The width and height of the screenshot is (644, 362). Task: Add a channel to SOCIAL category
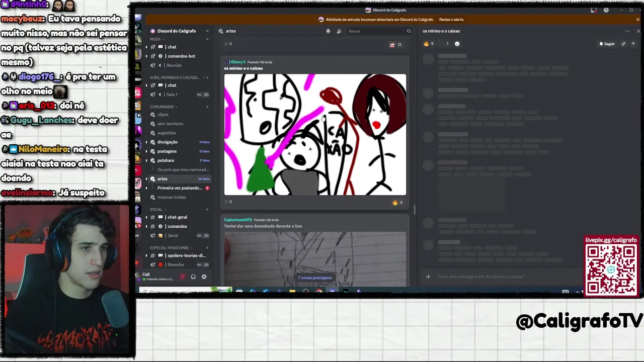(207, 209)
